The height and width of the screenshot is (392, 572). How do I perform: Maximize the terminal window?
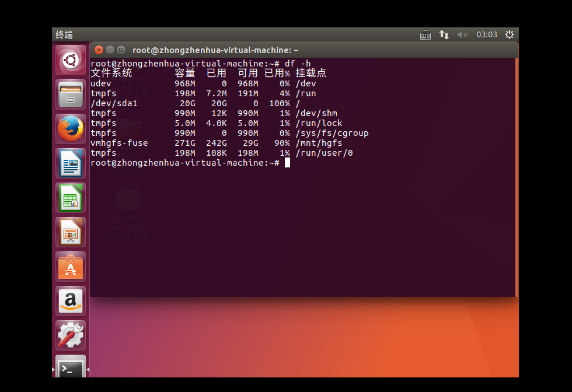[121, 50]
